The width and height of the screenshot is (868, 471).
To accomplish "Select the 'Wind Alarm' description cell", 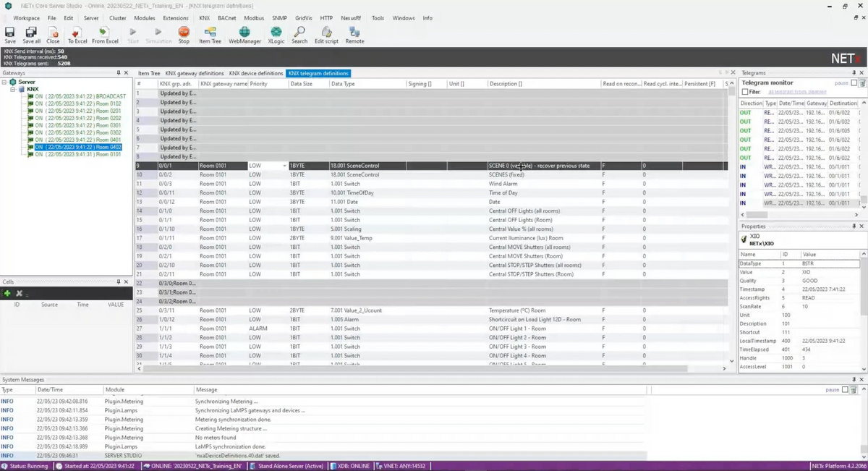I will point(544,184).
